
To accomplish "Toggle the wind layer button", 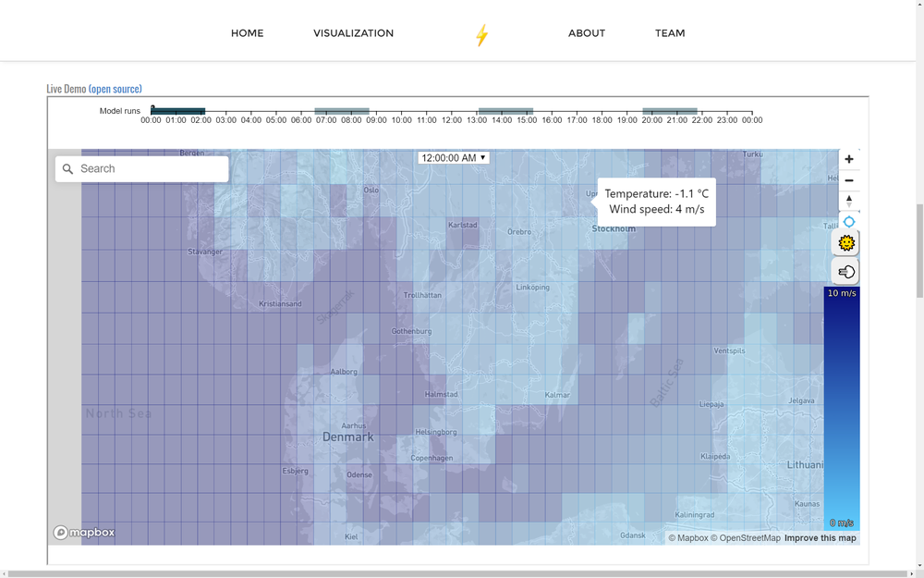I will click(846, 271).
